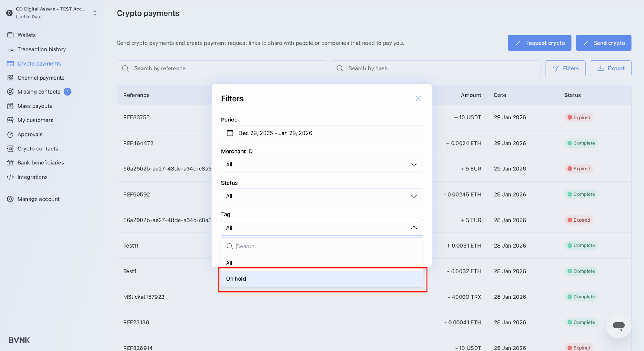Click the Mass payouts icon

pos(10,106)
